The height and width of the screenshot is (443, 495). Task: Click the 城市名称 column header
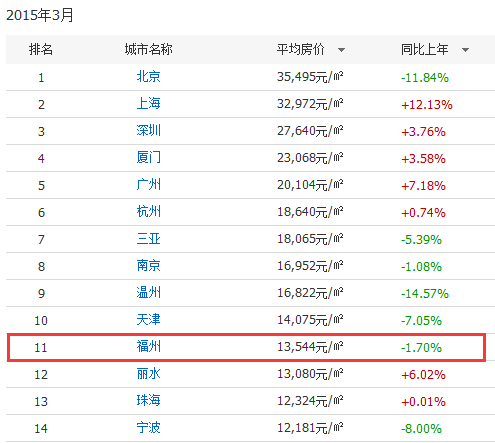tap(149, 50)
